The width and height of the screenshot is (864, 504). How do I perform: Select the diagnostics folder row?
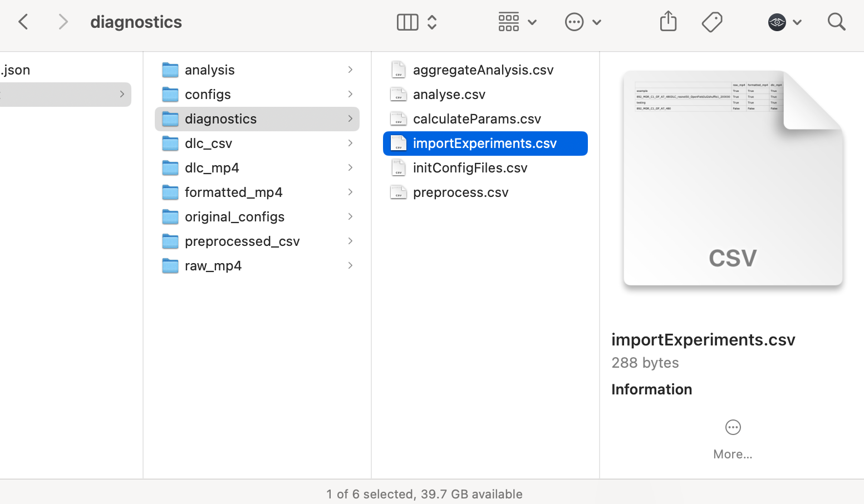[257, 119]
